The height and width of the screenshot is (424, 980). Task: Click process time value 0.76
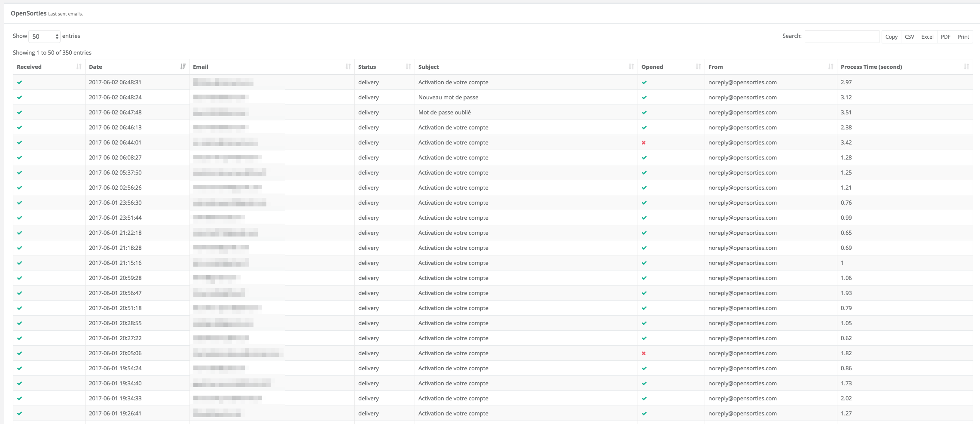coord(846,203)
